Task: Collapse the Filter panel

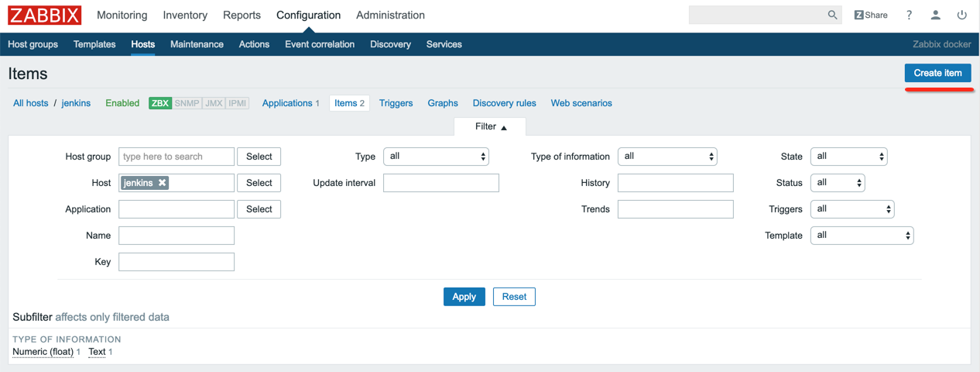Action: (x=490, y=126)
